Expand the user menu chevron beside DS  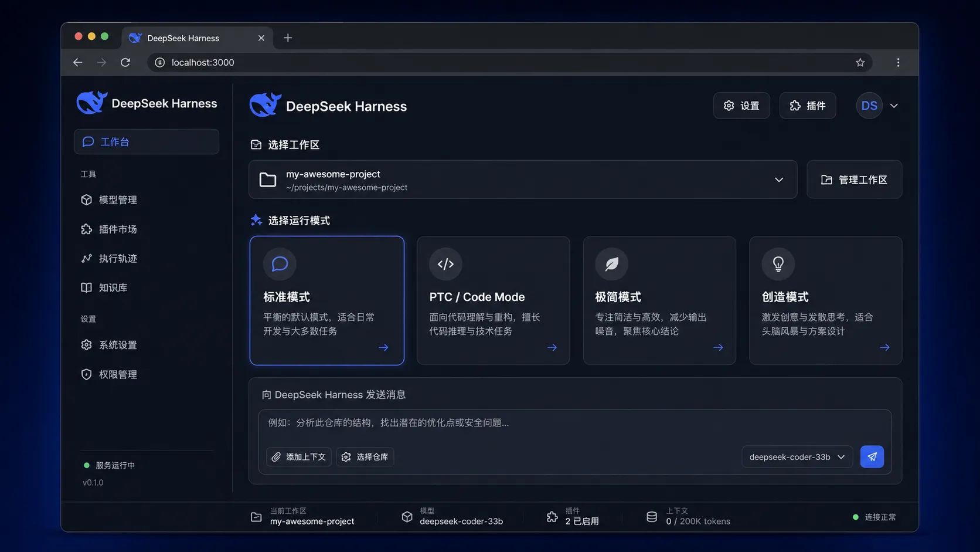point(894,106)
